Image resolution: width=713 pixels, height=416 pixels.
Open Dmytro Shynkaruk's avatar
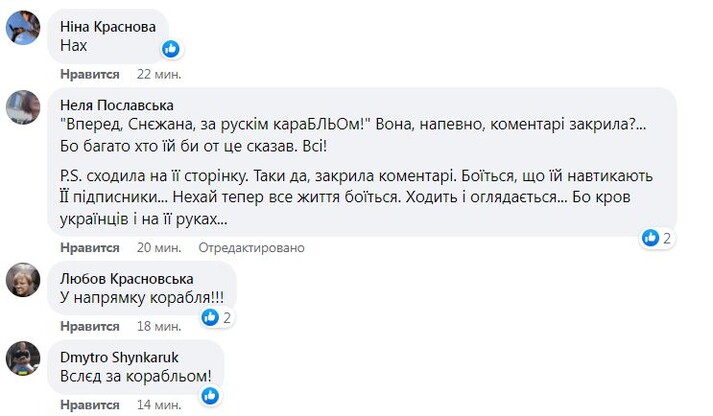(x=23, y=358)
